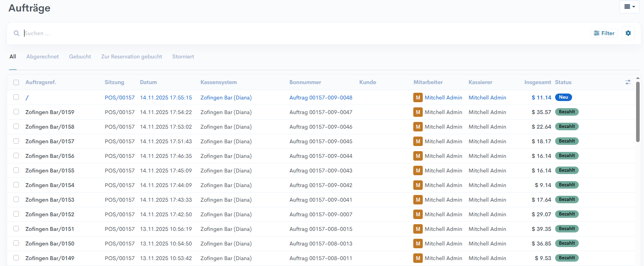Focus the Suchen search input field
644x266 pixels.
[277, 34]
